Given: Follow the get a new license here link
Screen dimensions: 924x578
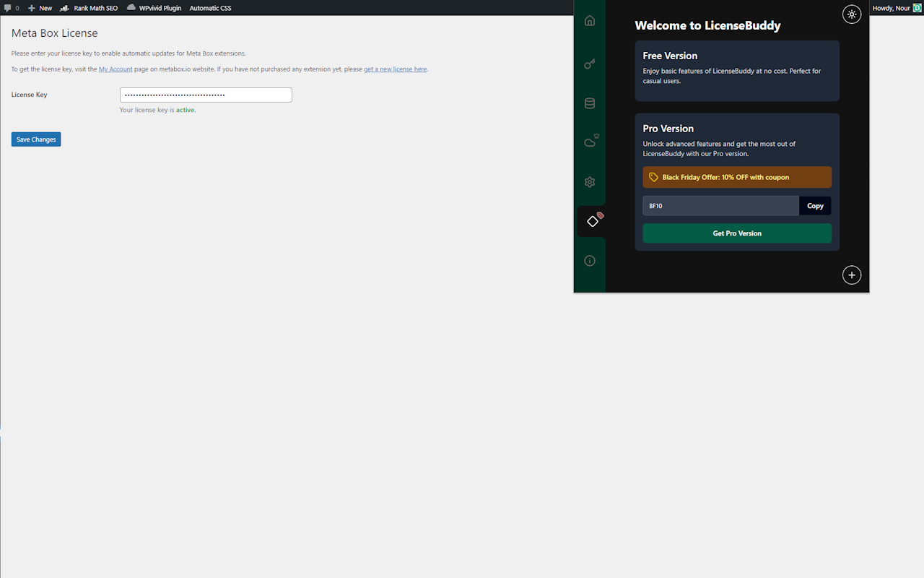Looking at the screenshot, I should click(396, 69).
